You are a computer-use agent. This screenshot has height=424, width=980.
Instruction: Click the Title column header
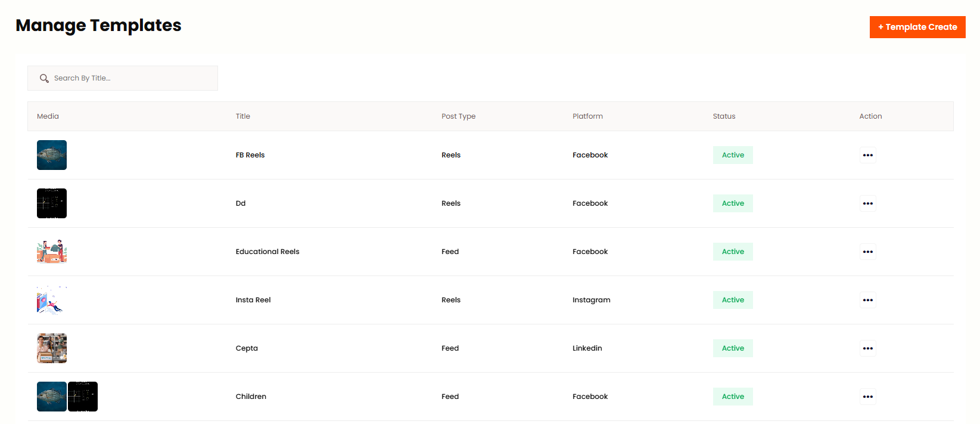coord(242,116)
